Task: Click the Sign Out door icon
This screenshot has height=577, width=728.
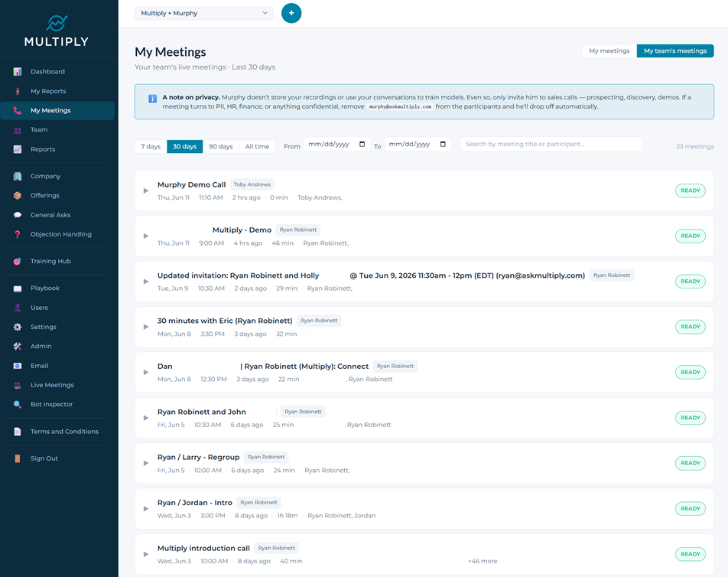Action: coord(17,458)
